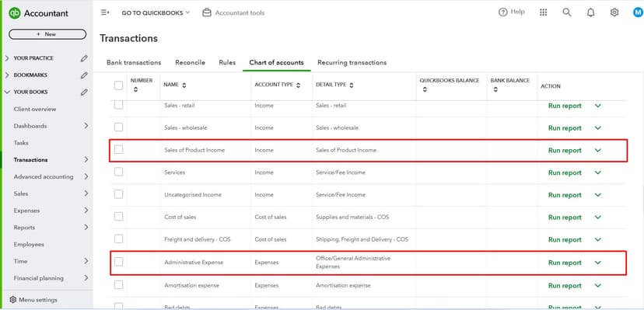Image resolution: width=644 pixels, height=310 pixels.
Task: Edit BOOKMARKS section with pencil icon
Action: coord(84,75)
